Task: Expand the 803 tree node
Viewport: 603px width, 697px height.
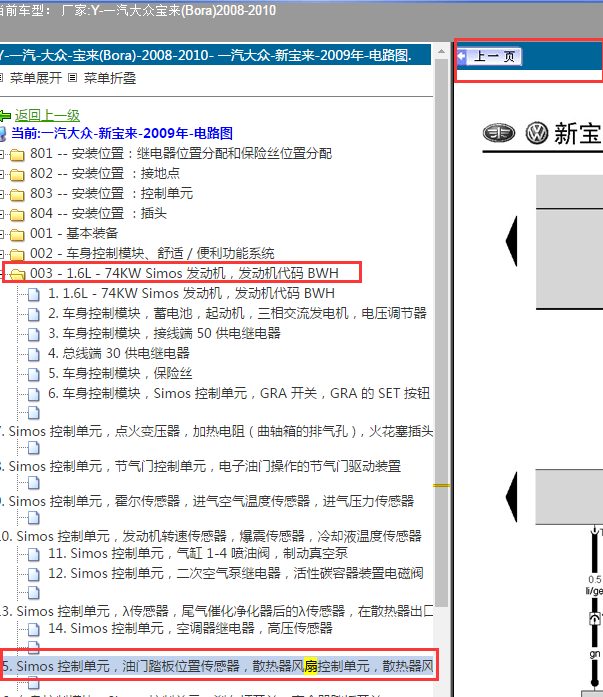Action: [1, 195]
